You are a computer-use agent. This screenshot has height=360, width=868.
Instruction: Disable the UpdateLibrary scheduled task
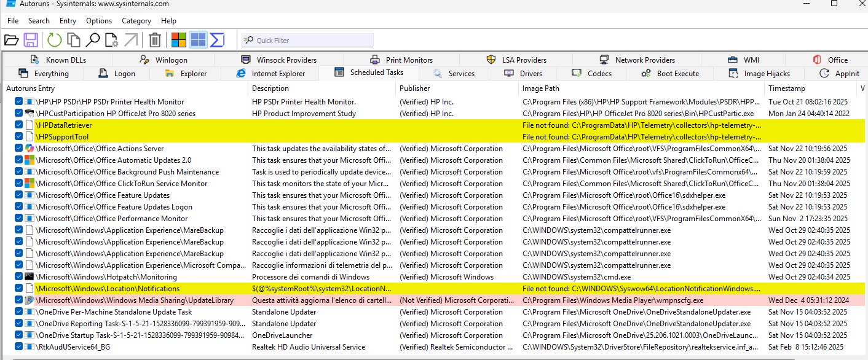click(x=18, y=300)
